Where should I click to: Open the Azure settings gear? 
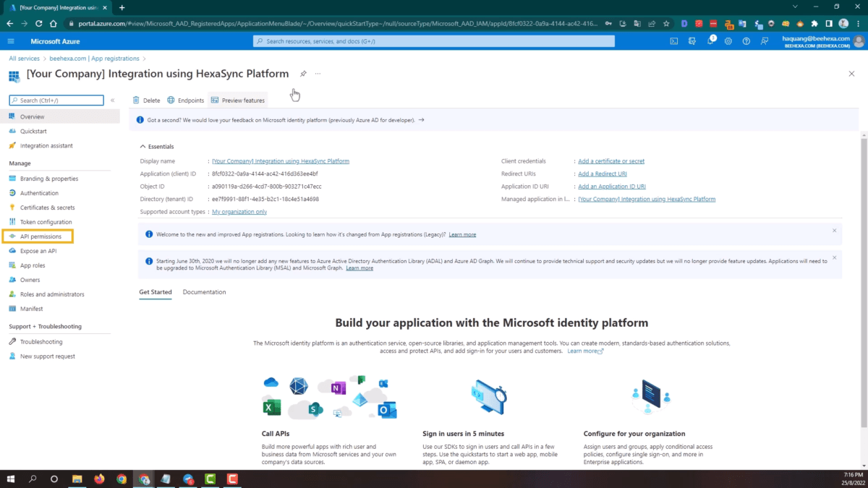tap(728, 41)
